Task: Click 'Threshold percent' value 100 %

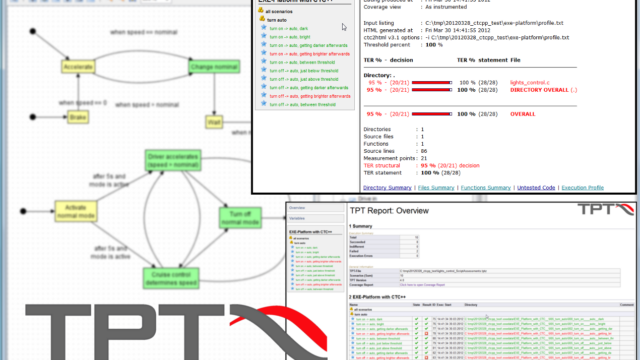Action: [x=434, y=45]
